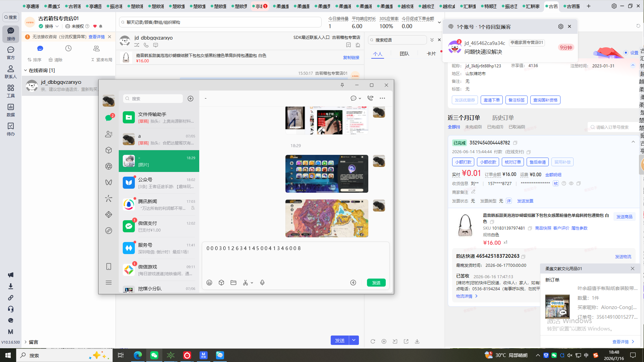Open dropdown arrow beside blue 发送 button
This screenshot has width=644, height=362.
tap(354, 340)
